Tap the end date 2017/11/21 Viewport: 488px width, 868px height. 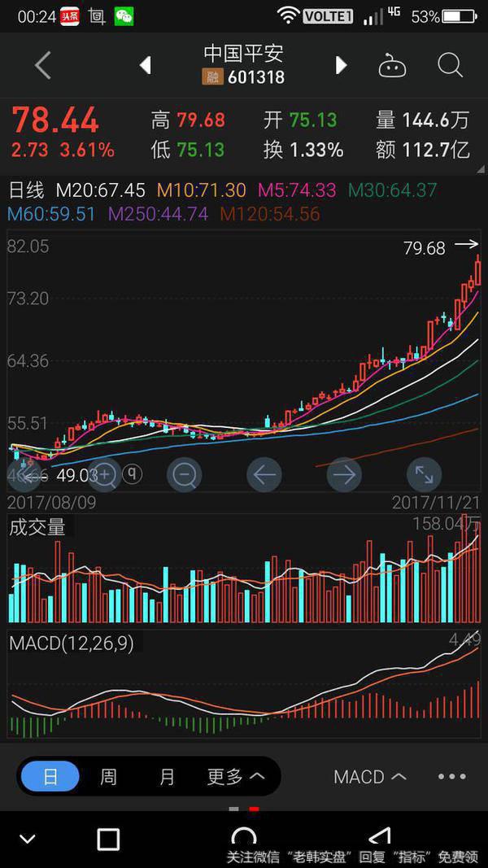point(436,503)
